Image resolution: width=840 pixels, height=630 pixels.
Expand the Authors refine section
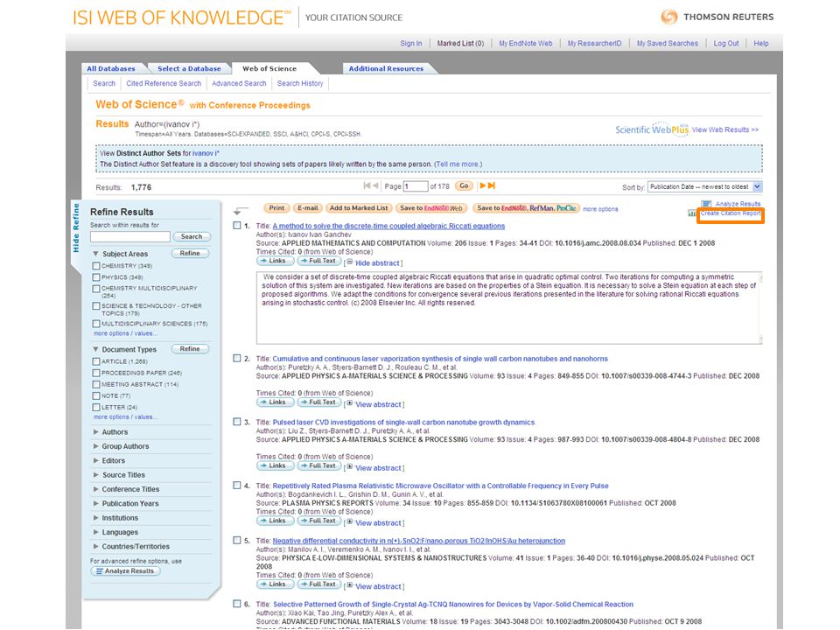tap(96, 431)
